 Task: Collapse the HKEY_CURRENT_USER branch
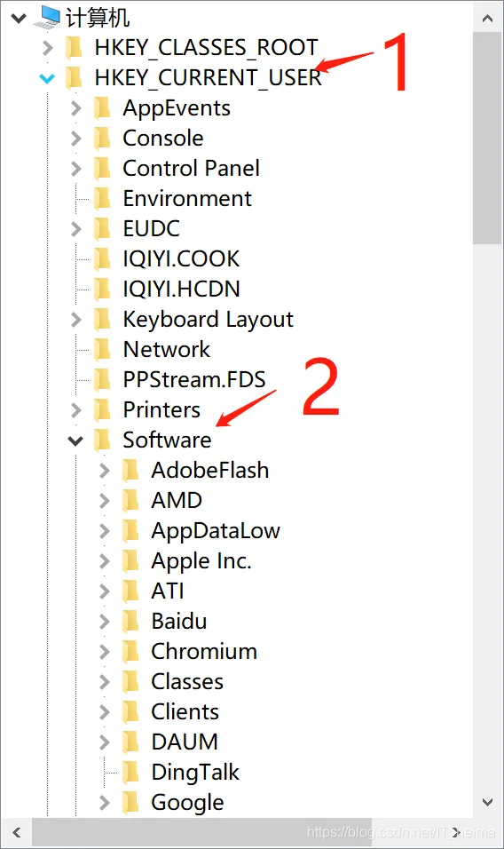(x=47, y=78)
